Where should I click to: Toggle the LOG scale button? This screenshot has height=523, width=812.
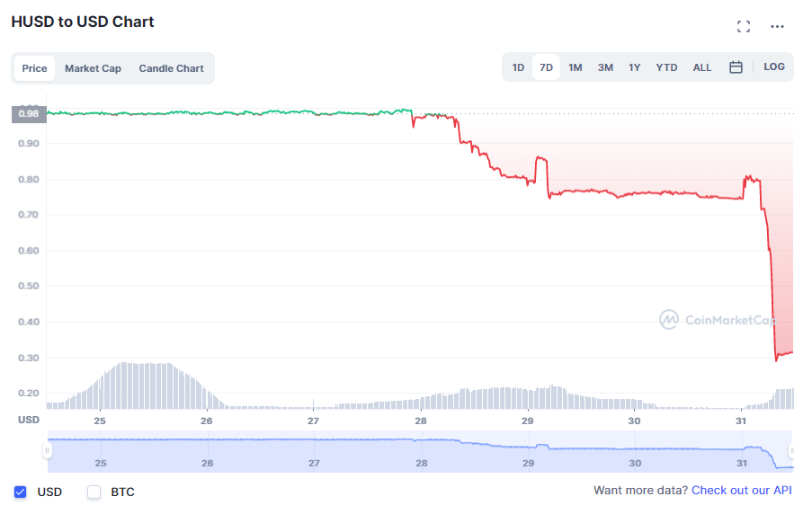[x=773, y=66]
